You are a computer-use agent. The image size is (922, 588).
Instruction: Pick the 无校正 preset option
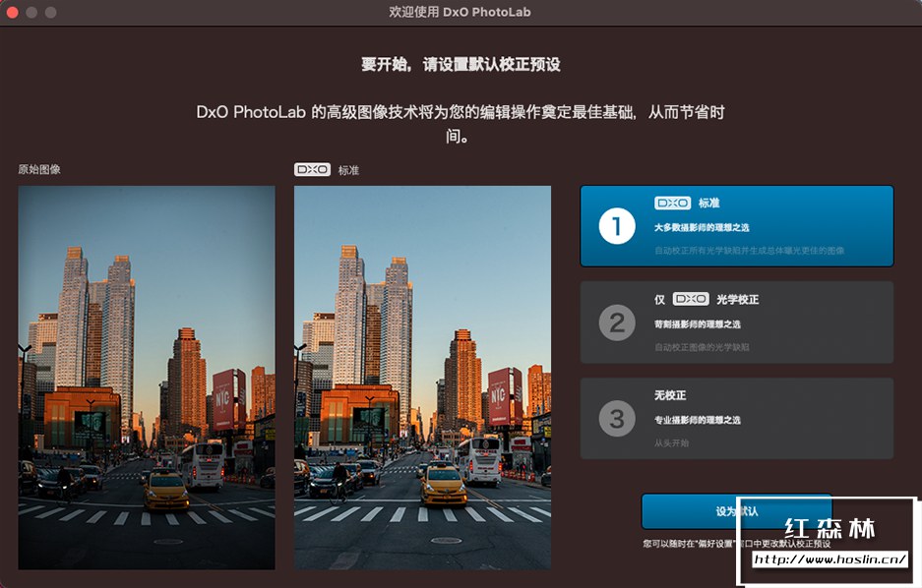737,418
